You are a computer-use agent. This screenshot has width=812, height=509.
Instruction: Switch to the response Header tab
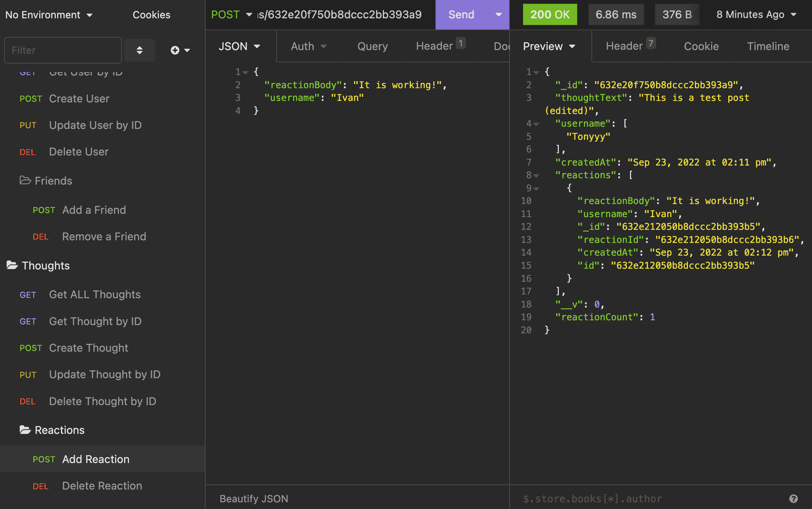coord(630,46)
